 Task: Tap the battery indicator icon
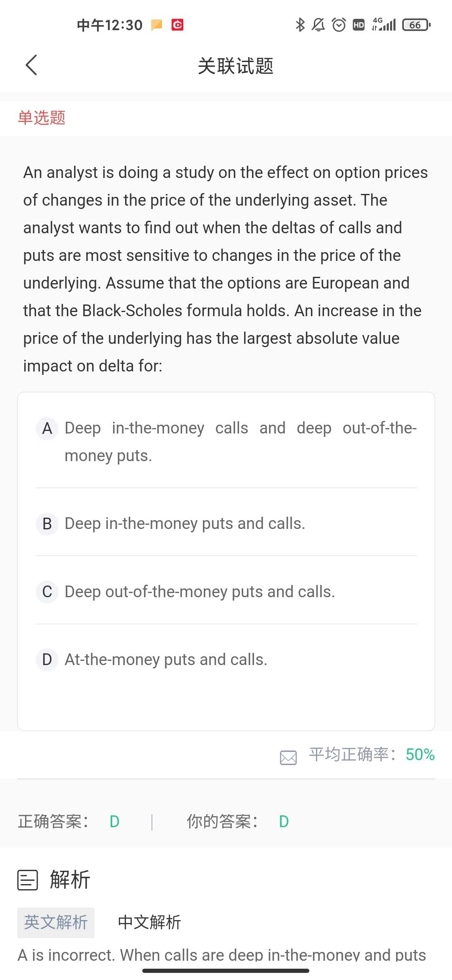pyautogui.click(x=416, y=25)
